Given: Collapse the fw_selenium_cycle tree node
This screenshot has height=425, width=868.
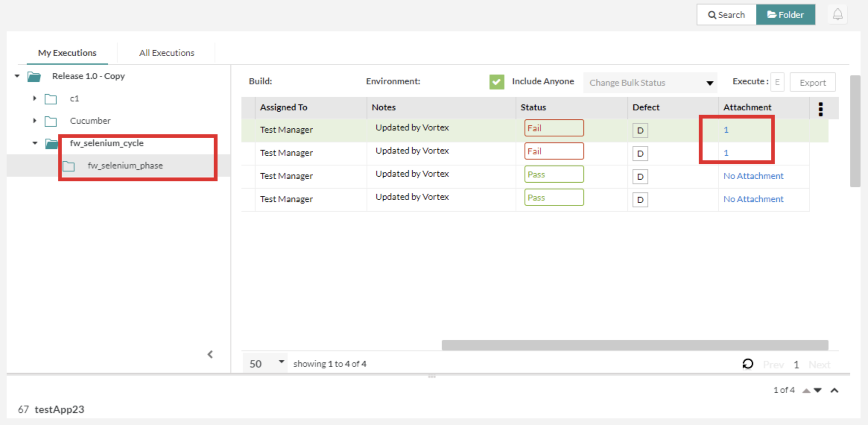Looking at the screenshot, I should (x=35, y=143).
